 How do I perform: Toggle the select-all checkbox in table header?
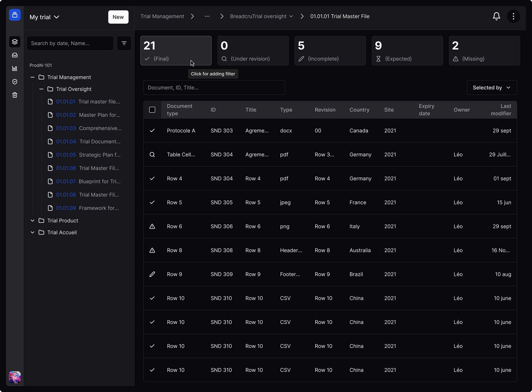152,110
